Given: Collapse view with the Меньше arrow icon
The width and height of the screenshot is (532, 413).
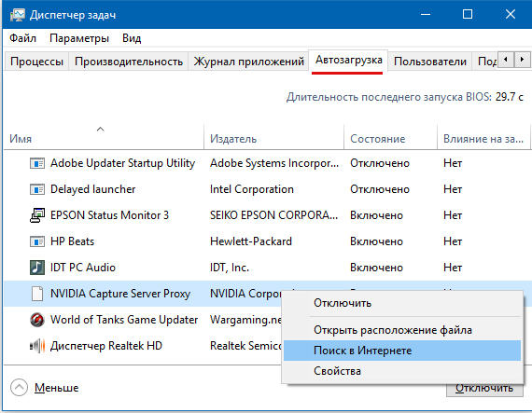Looking at the screenshot, I should pos(19,387).
